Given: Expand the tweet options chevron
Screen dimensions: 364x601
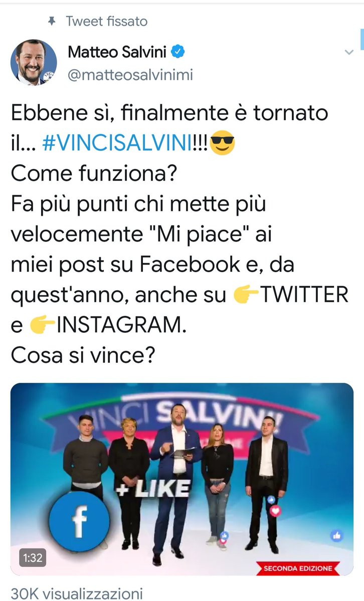Looking at the screenshot, I should pyautogui.click(x=348, y=52).
